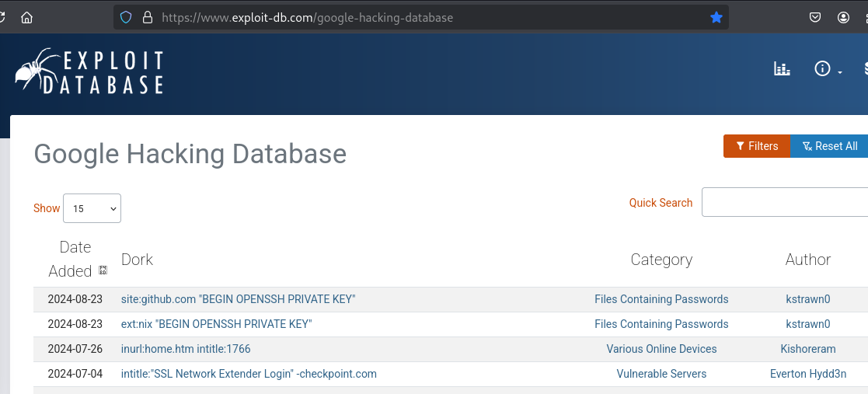Click the padlock site security icon
Image resolution: width=868 pixels, height=394 pixels.
coord(147,18)
